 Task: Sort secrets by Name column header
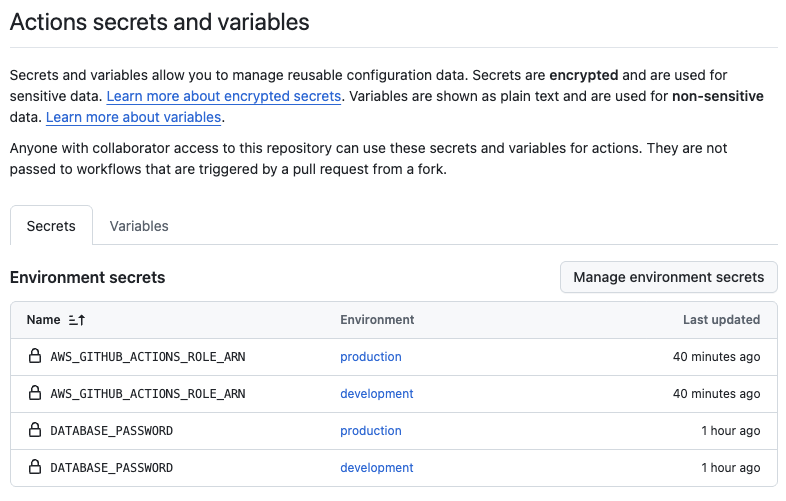44,320
